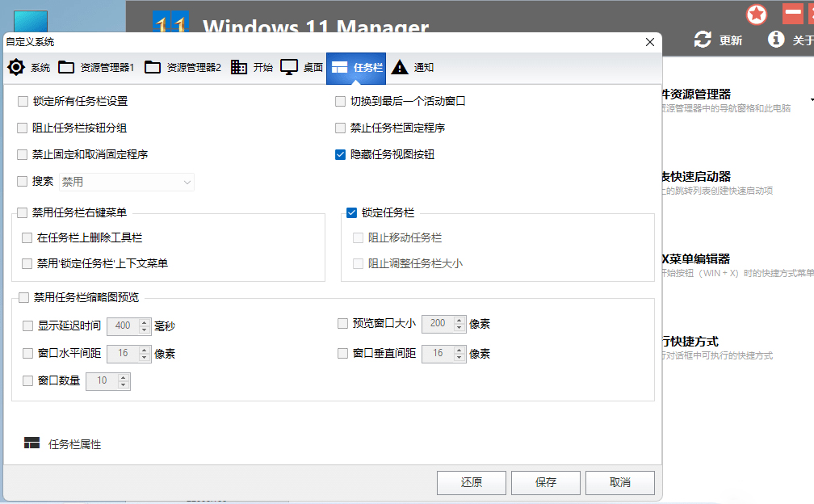Decrease 预览窗口大小 using the down arrow
The image size is (814, 504).
(459, 327)
